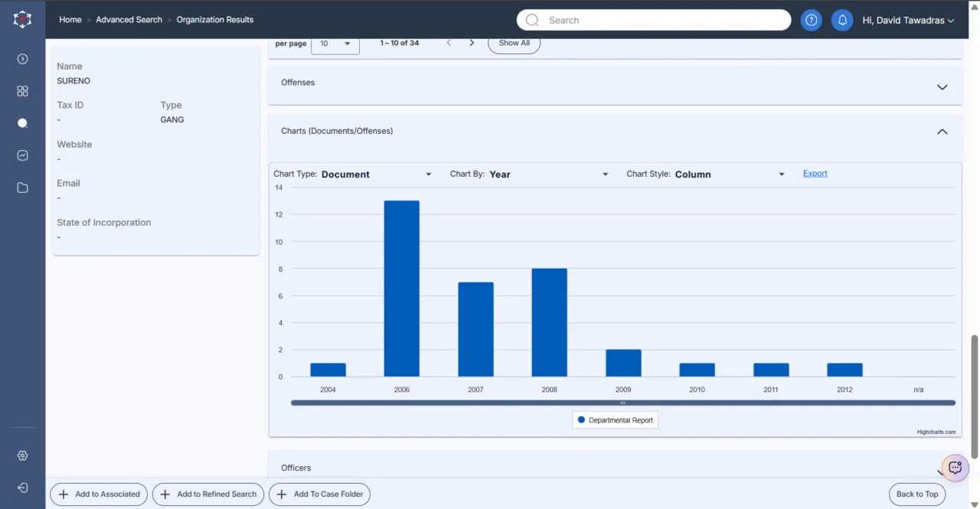Open the help question mark icon
Viewport: 980px width, 509px height.
coord(812,21)
